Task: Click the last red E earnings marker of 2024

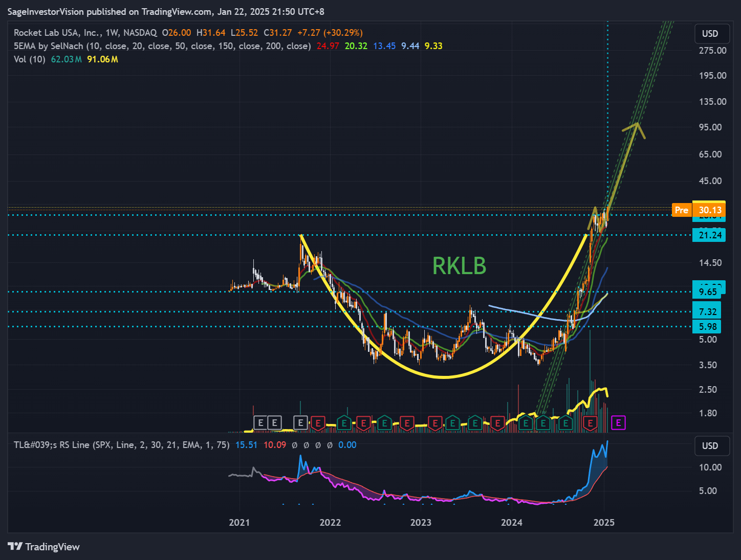Action: [591, 423]
